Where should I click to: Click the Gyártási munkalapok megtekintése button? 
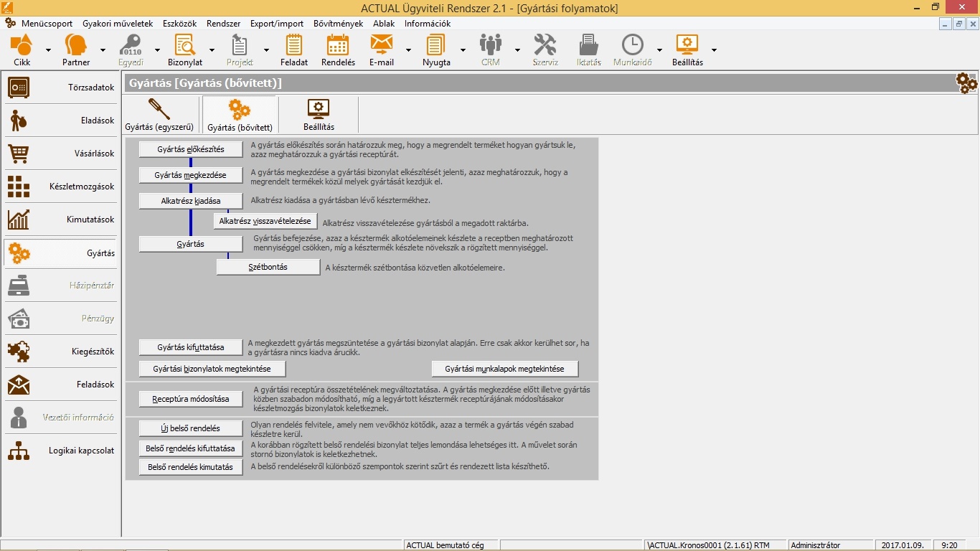coord(504,369)
